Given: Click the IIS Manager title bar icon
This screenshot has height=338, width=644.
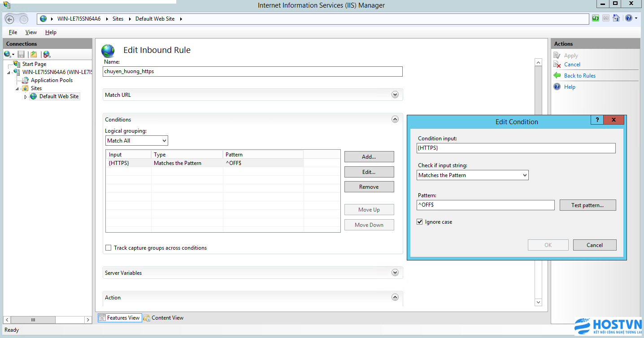Looking at the screenshot, I should point(7,4).
